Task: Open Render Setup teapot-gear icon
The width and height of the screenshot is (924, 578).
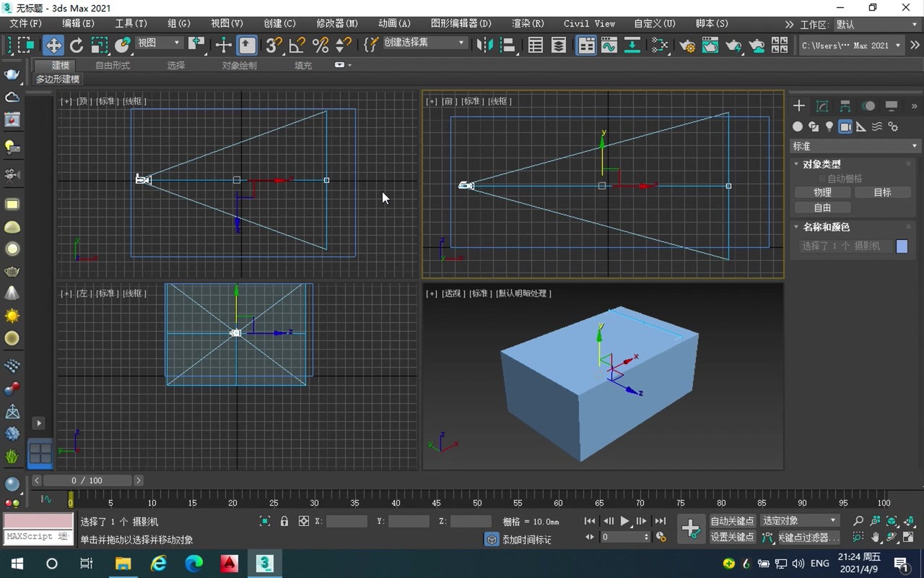Action: pyautogui.click(x=687, y=45)
